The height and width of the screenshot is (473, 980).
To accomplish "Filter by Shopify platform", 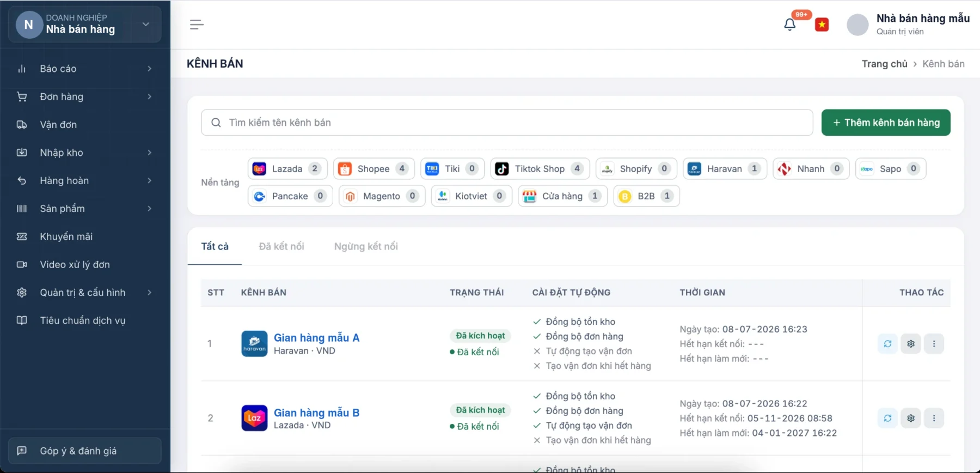I will (636, 169).
